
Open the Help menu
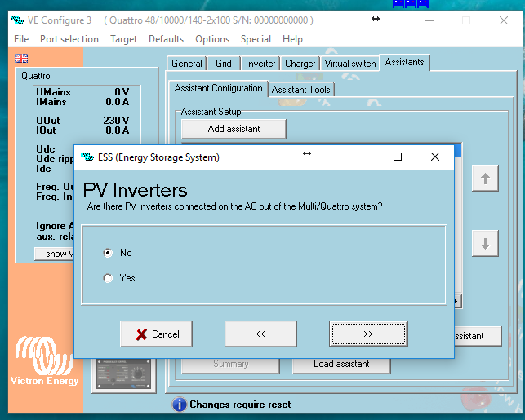pyautogui.click(x=292, y=39)
